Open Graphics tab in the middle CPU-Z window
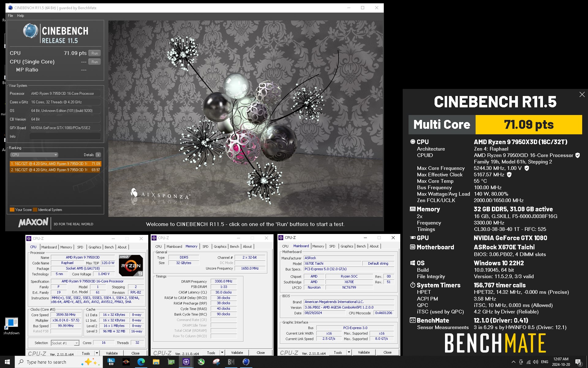588x368 pixels. coord(220,247)
